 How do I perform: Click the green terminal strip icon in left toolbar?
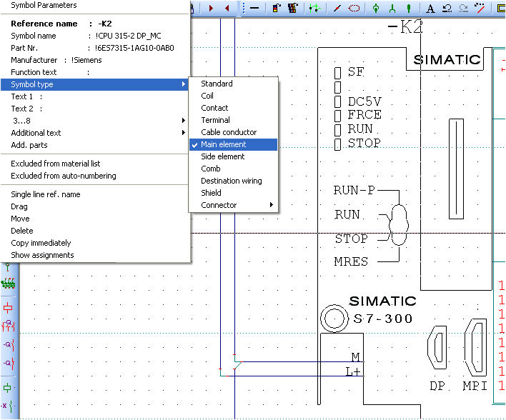coord(9,284)
